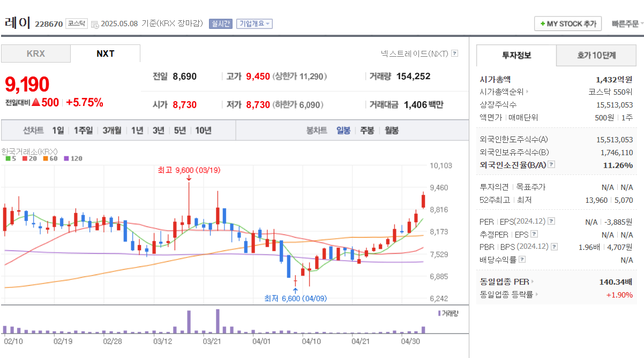Expand the 빠른주문 quick order menu
The width and height of the screenshot is (644, 358).
tap(626, 24)
